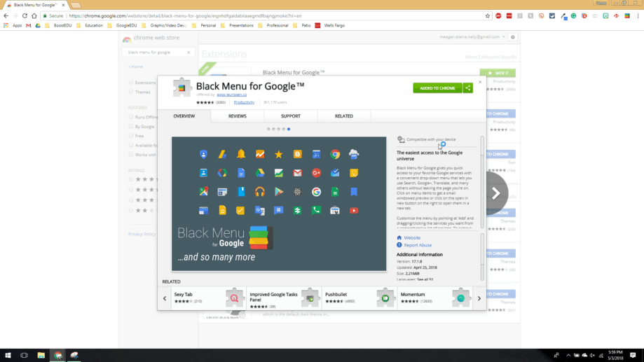Open the Support tab
The height and width of the screenshot is (362, 644).
[x=291, y=116]
